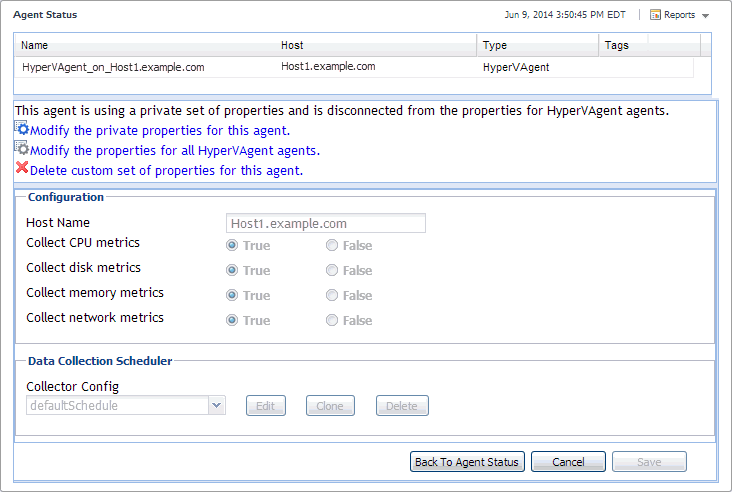
Task: Click Host1.example.com in Host column
Action: pos(328,67)
